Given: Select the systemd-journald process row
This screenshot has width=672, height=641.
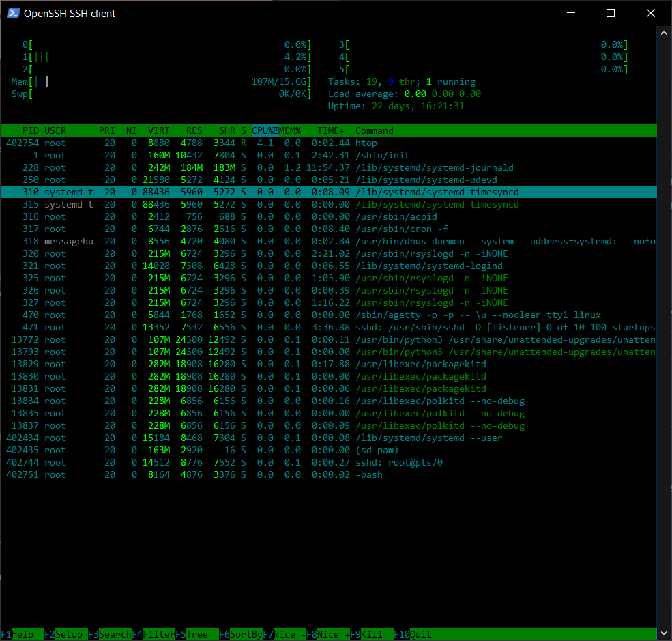Looking at the screenshot, I should [x=328, y=168].
